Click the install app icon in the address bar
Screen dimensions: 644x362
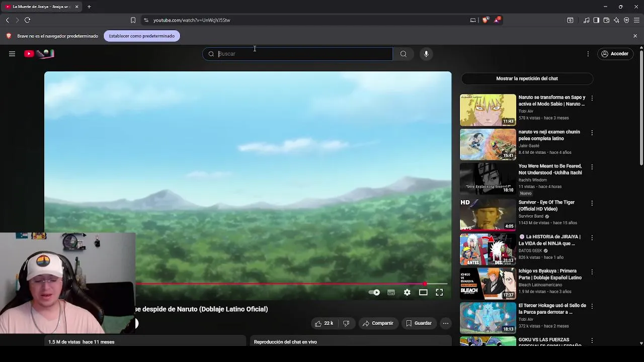pos(473,20)
